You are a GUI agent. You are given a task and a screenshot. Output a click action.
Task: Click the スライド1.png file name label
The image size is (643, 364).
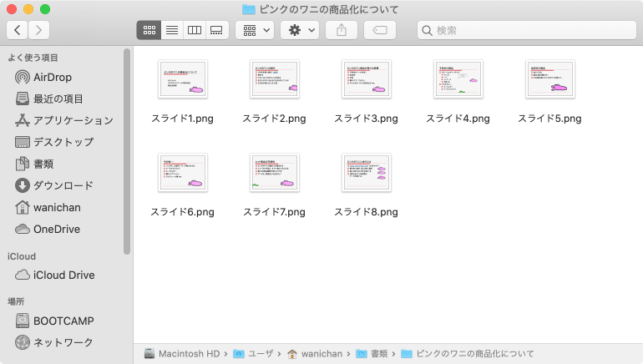coord(183,119)
